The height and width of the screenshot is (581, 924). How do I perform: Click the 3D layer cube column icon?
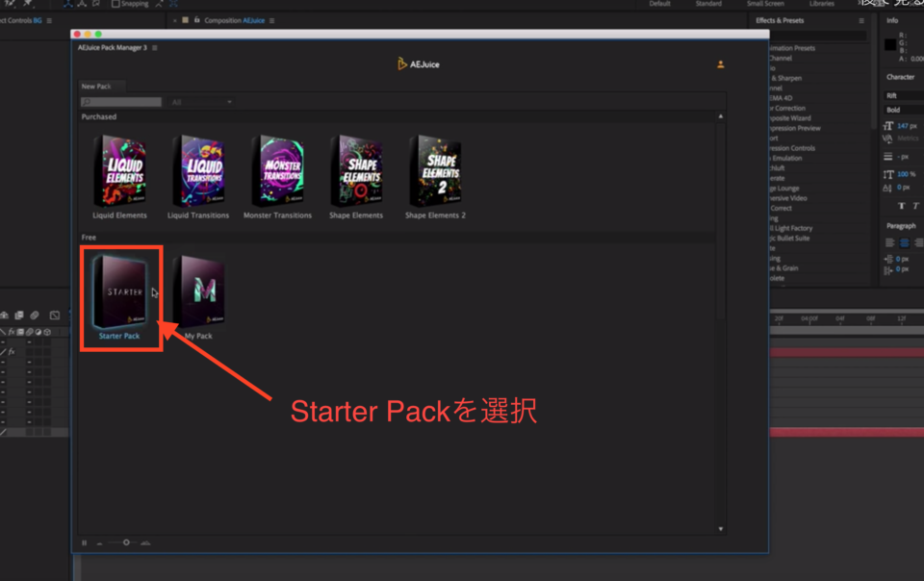pos(47,332)
